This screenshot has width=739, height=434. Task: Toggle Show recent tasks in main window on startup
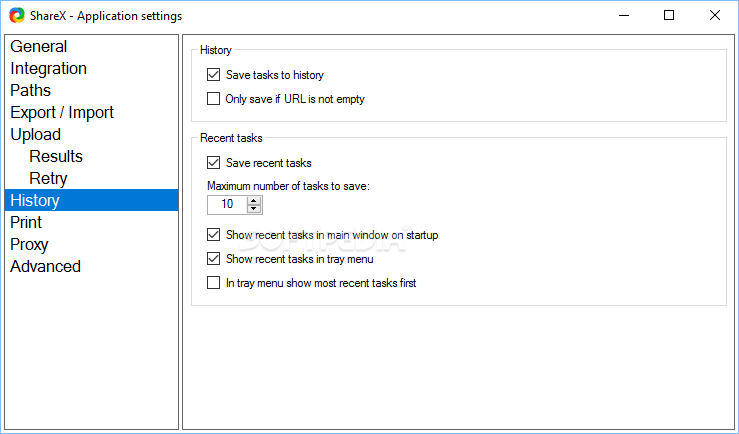click(213, 235)
